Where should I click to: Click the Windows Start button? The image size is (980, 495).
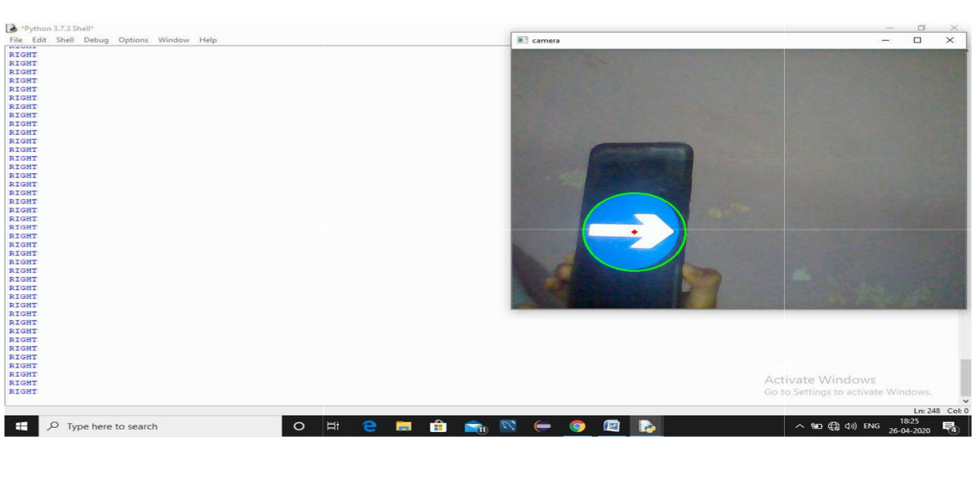21,426
